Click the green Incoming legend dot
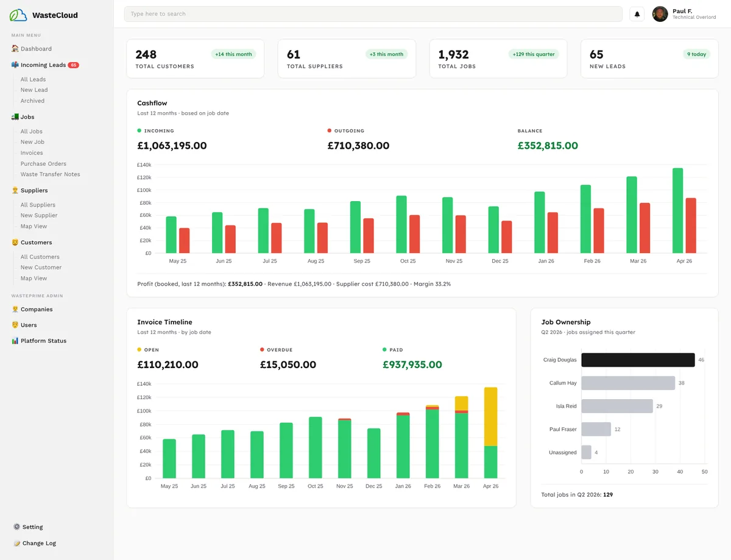The image size is (731, 560). point(139,130)
